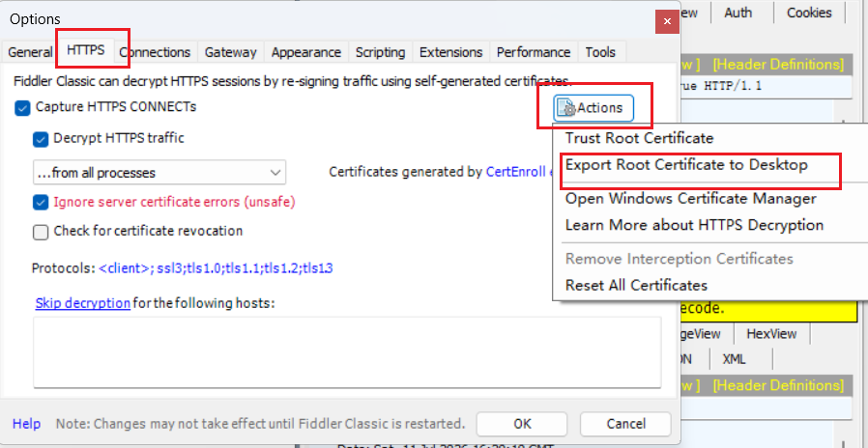Image resolution: width=868 pixels, height=448 pixels.
Task: Open the Extensions tab
Action: 450,52
